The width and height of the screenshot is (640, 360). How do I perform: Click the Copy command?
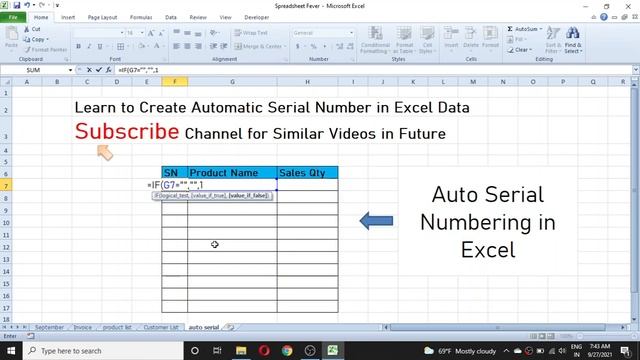pyautogui.click(x=36, y=39)
